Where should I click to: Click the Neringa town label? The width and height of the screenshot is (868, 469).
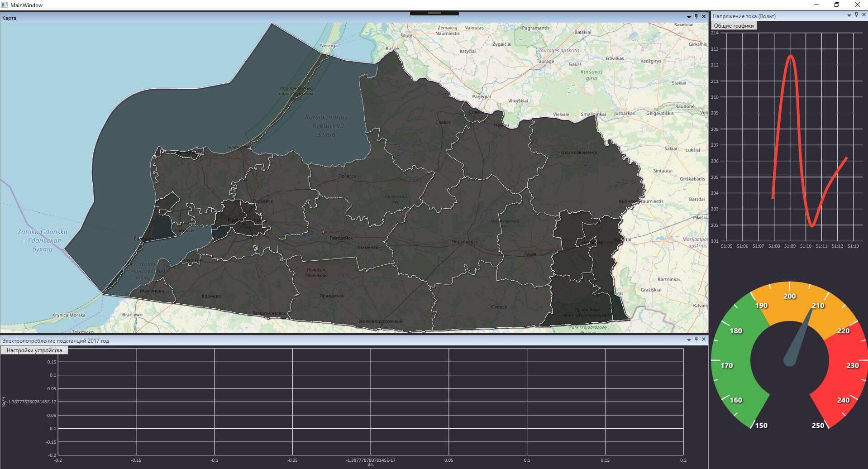[329, 46]
